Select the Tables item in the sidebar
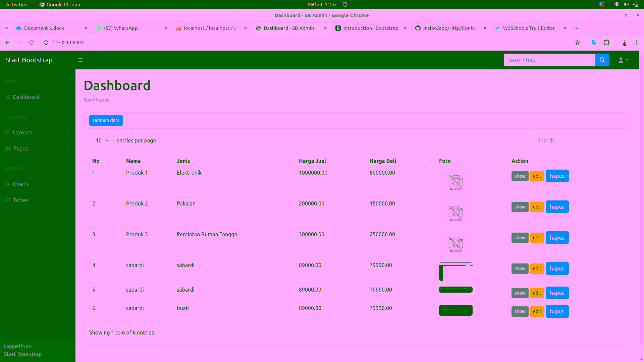 pyautogui.click(x=20, y=200)
